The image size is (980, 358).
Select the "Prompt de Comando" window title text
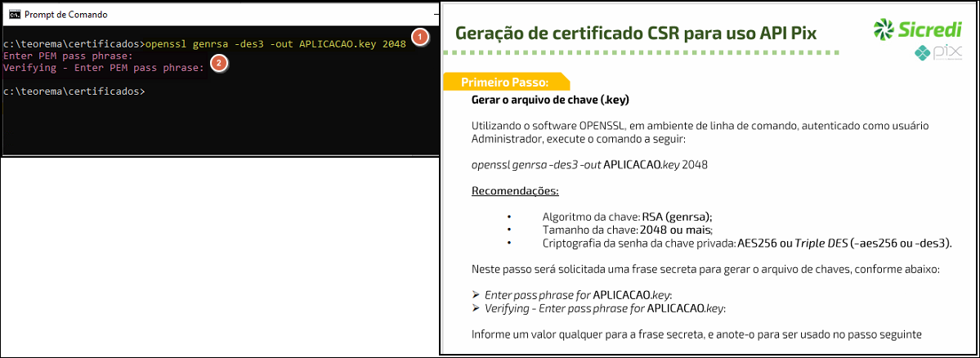coord(65,15)
